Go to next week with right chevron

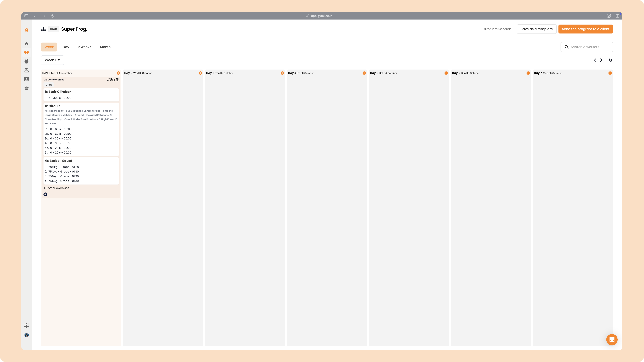coord(601,60)
